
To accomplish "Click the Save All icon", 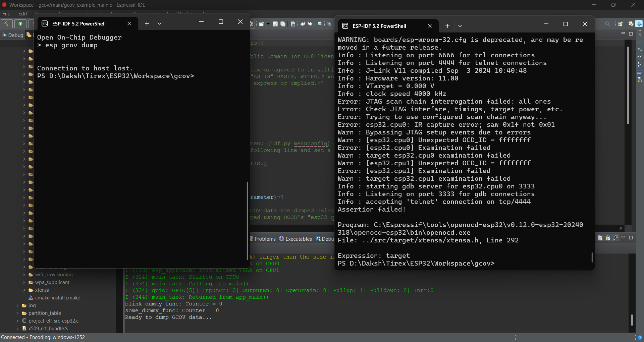I will click(x=283, y=24).
